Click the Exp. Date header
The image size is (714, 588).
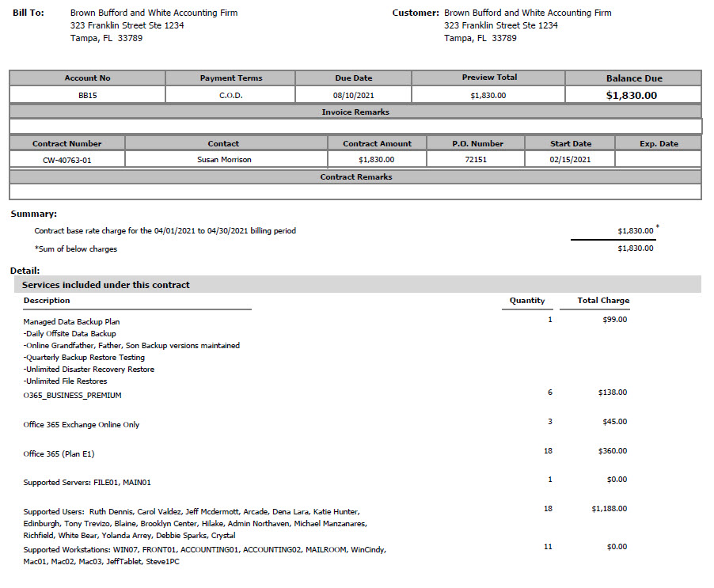point(659,143)
